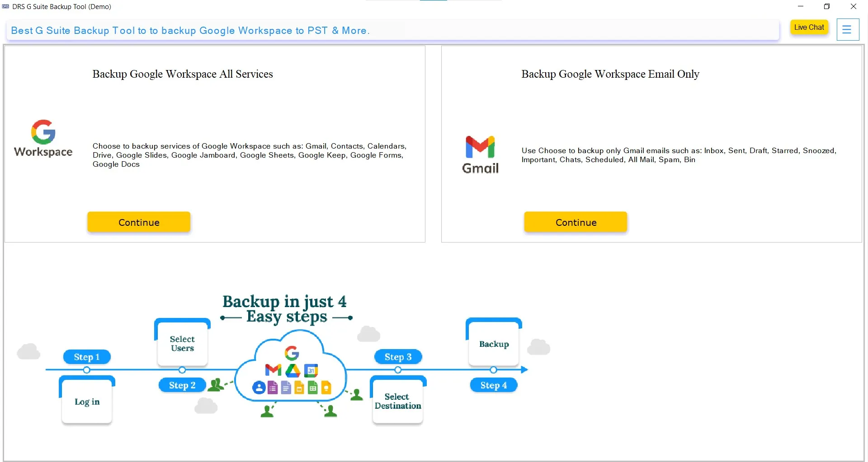Close the DRS G Suite Backup Tool
868x462 pixels.
(854, 6)
